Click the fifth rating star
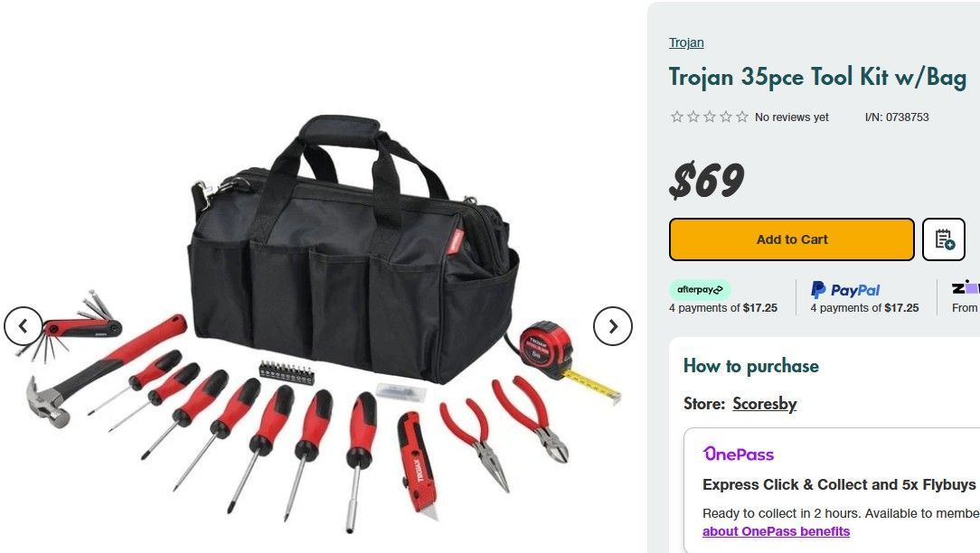Screen dimensions: 980x553 tap(742, 117)
